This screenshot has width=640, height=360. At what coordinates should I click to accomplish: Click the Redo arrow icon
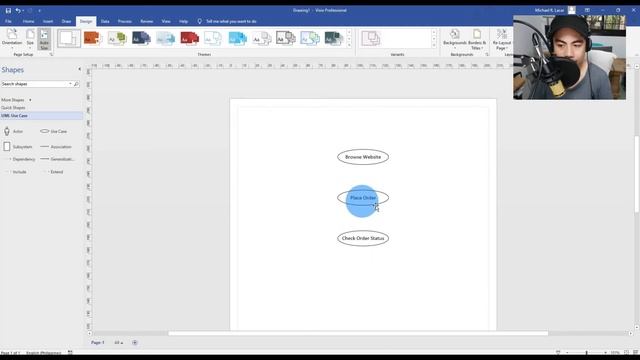(x=29, y=10)
